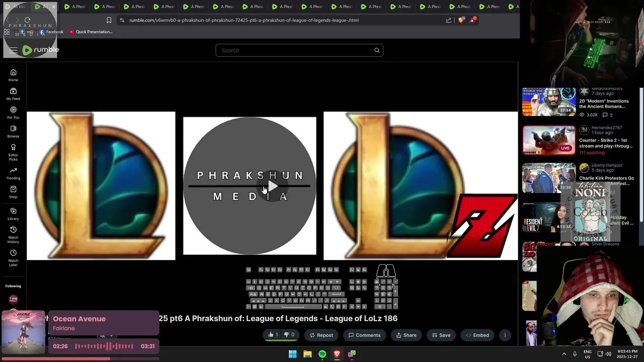Open the Quick Presentation bookmark
The image size is (644, 362).
point(91,32)
